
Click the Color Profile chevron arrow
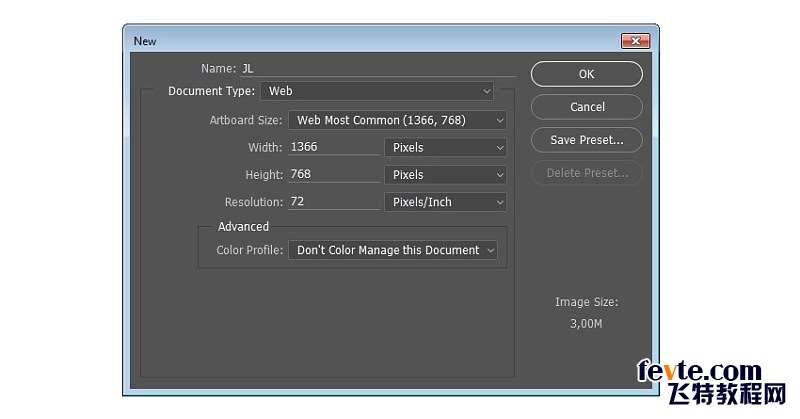[490, 251]
